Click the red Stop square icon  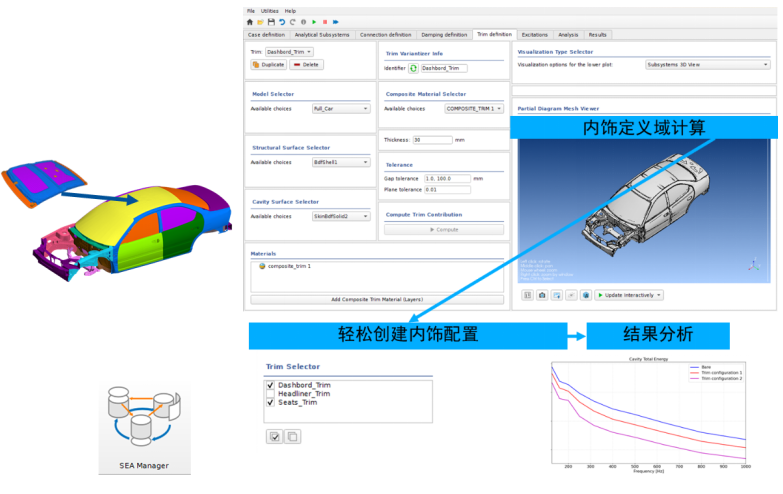325,22
